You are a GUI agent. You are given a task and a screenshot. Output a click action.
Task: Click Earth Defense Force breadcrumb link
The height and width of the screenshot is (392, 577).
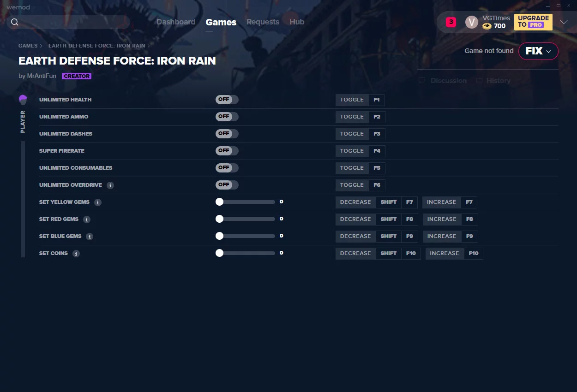coord(96,46)
